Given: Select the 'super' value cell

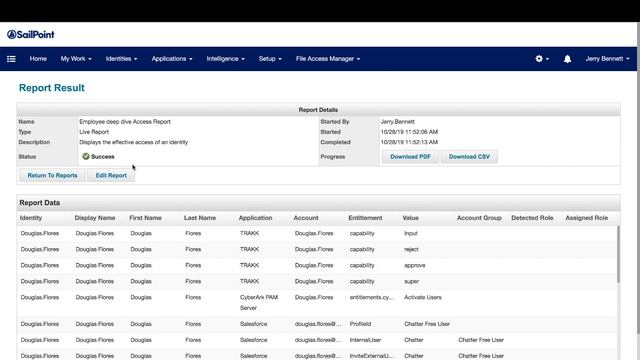Looking at the screenshot, I should pos(411,281).
